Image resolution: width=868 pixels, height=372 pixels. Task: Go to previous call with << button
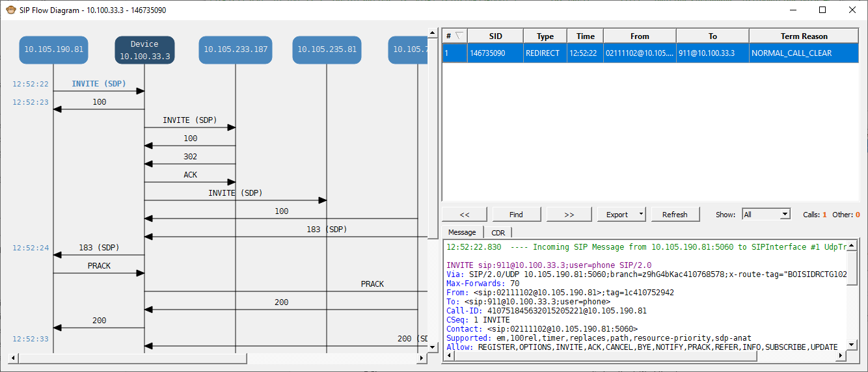tap(465, 215)
